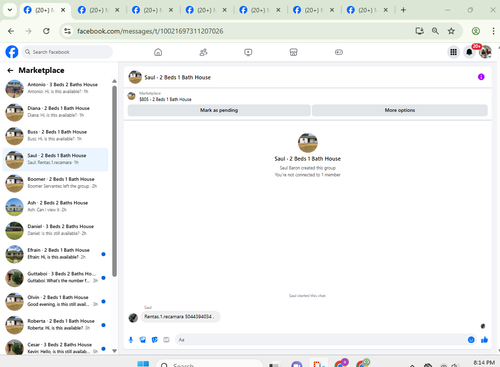The height and width of the screenshot is (367, 500).
Task: Open a new browser tab
Action: (403, 10)
